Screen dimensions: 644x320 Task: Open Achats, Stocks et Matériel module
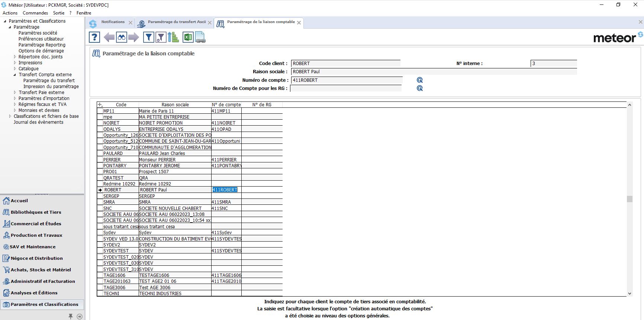point(42,270)
